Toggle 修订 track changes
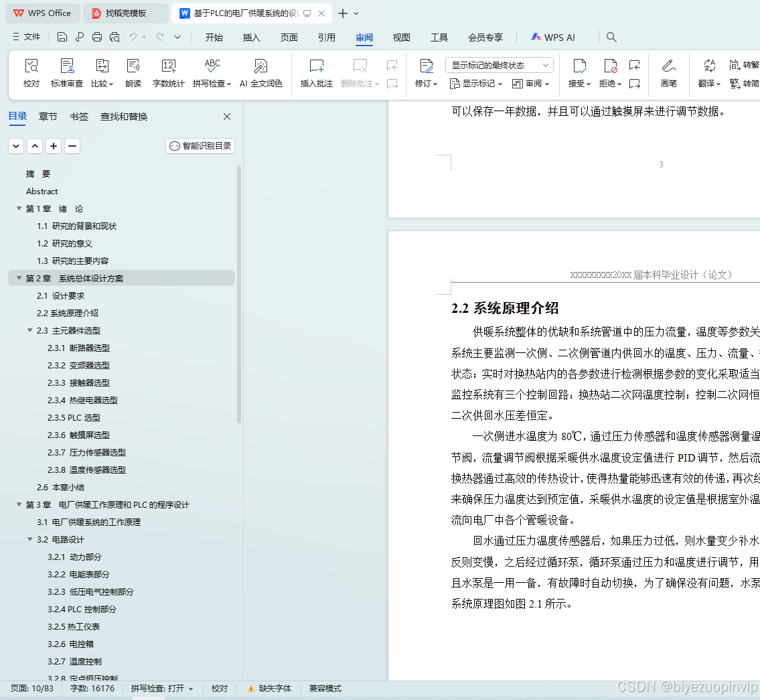760x700 pixels. click(426, 73)
